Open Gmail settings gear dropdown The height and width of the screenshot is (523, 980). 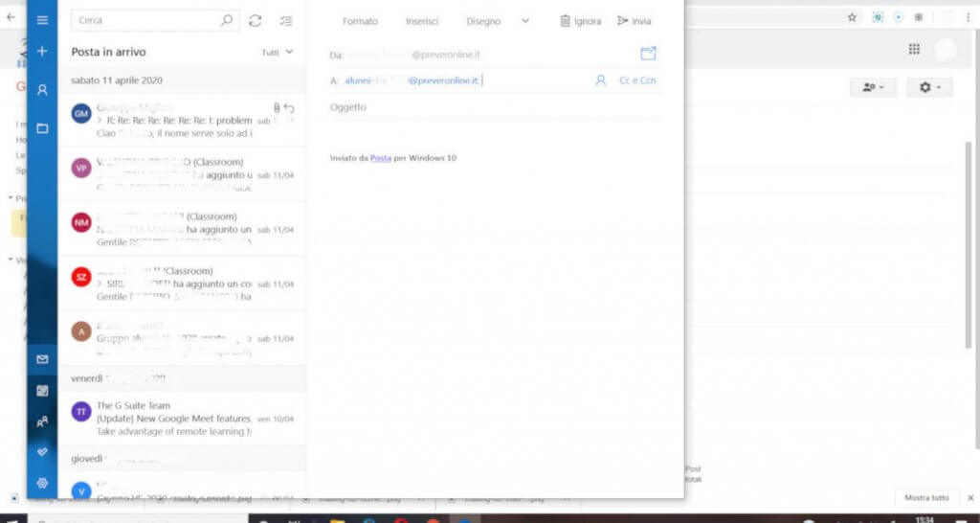929,87
